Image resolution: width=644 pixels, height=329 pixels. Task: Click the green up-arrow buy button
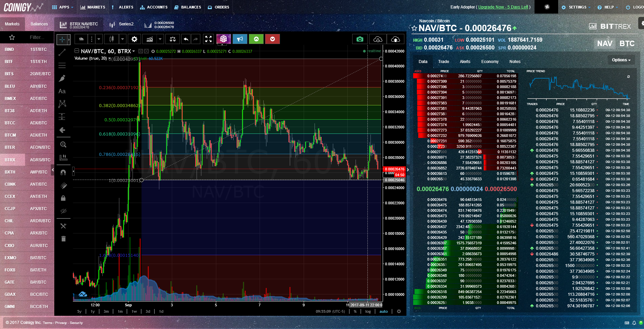[x=256, y=39]
